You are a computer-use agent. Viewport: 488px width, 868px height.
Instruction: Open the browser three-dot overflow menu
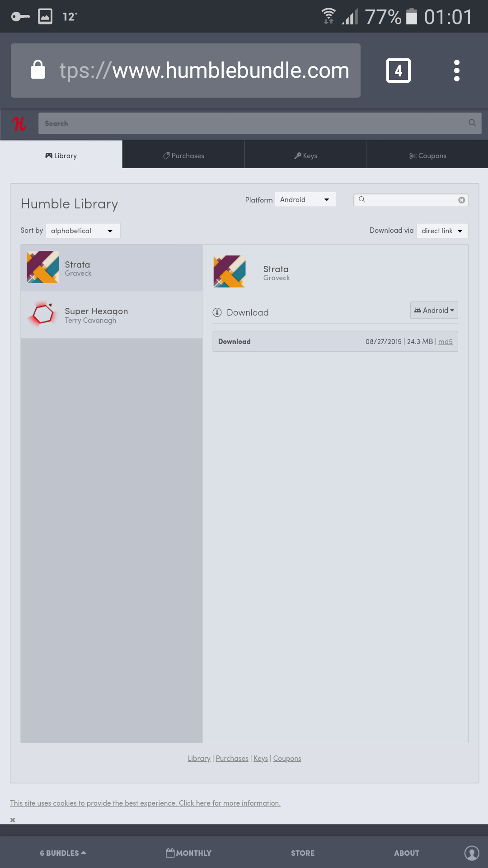456,71
